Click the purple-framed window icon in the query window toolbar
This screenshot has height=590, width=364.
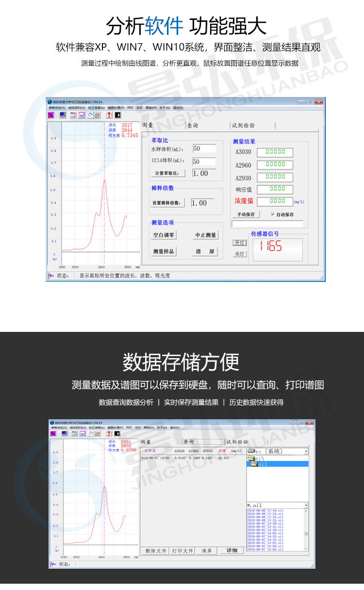[82, 433]
